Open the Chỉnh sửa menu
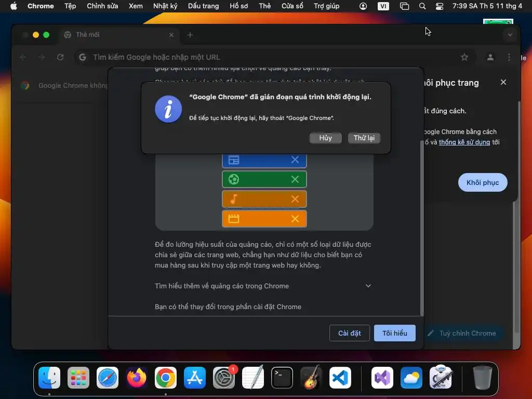532x399 pixels. click(x=102, y=6)
